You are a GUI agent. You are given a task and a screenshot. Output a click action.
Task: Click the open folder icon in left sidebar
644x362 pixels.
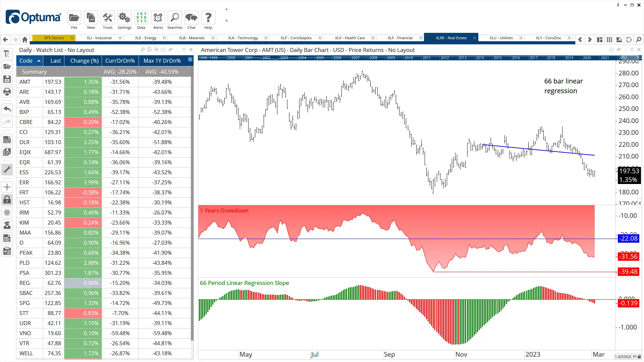pos(7,66)
